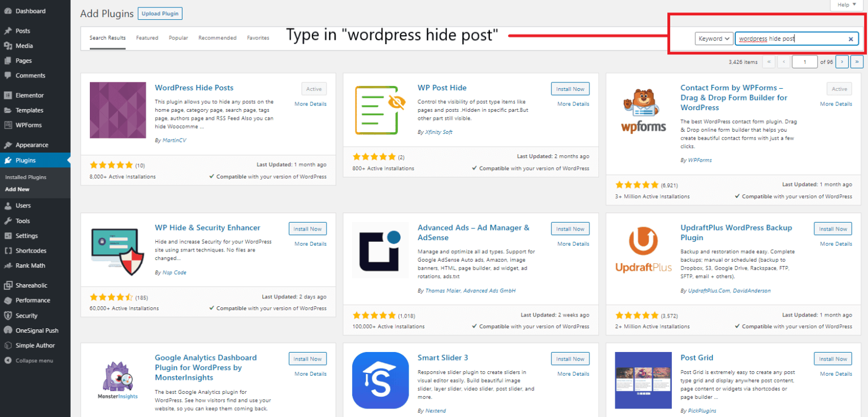The image size is (868, 417).
Task: Select Add New submenu item
Action: (x=18, y=189)
